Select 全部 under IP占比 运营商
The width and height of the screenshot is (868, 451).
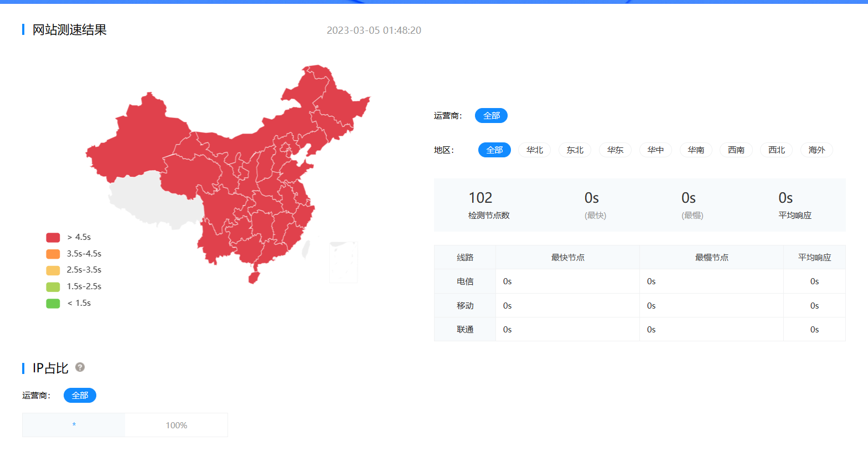(80, 396)
